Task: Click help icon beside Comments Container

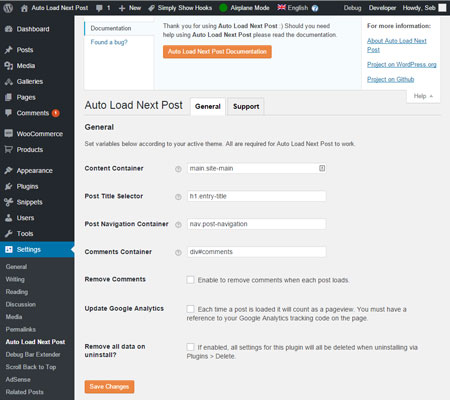Action: 178,253
